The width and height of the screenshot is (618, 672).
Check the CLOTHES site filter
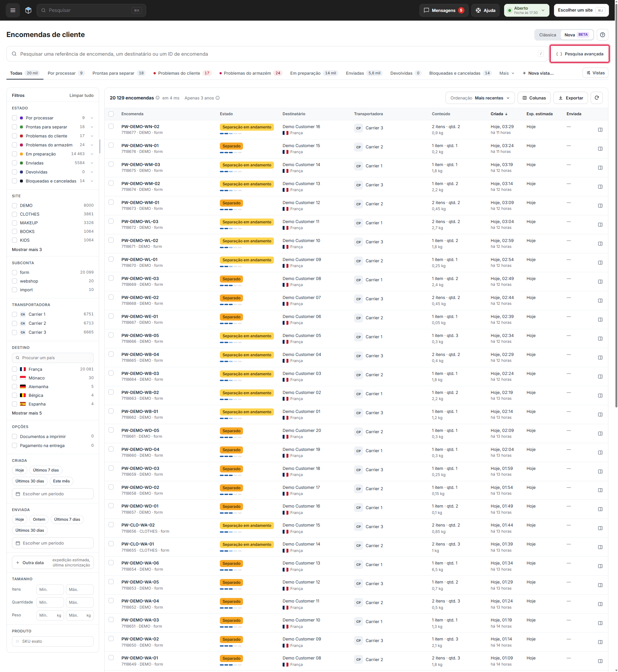click(x=14, y=214)
